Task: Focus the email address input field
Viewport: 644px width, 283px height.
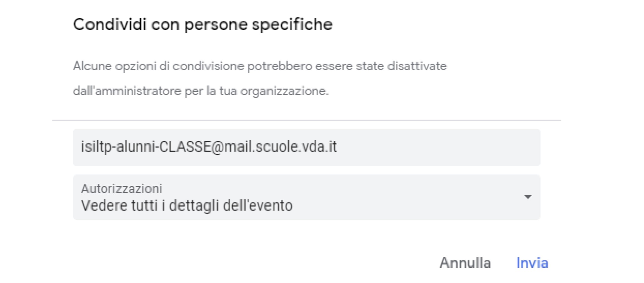Action: click(307, 147)
